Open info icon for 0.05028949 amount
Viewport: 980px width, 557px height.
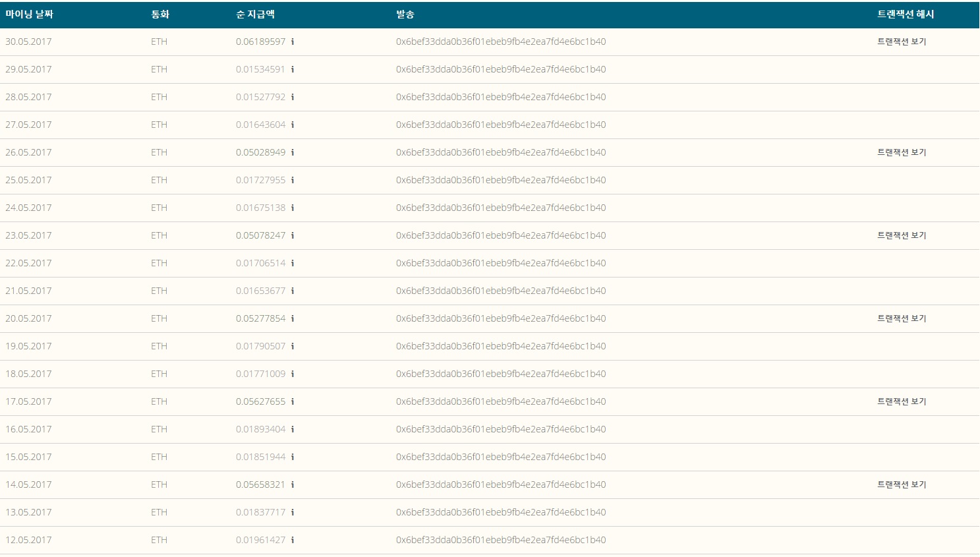pos(293,152)
